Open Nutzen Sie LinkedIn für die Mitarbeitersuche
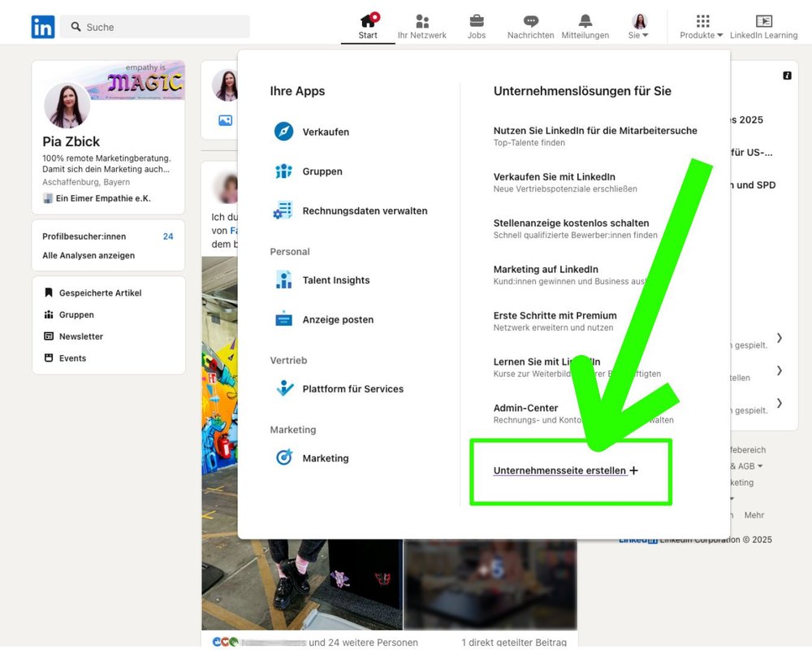Image resolution: width=812 pixels, height=650 pixels. pyautogui.click(x=595, y=136)
